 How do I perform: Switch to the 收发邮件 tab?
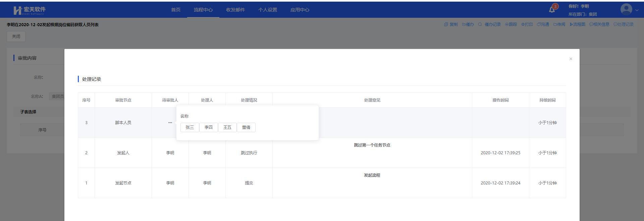coord(235,10)
